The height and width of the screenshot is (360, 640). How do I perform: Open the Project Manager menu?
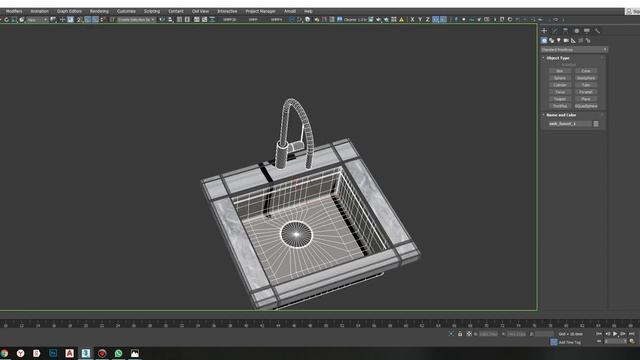(x=260, y=11)
